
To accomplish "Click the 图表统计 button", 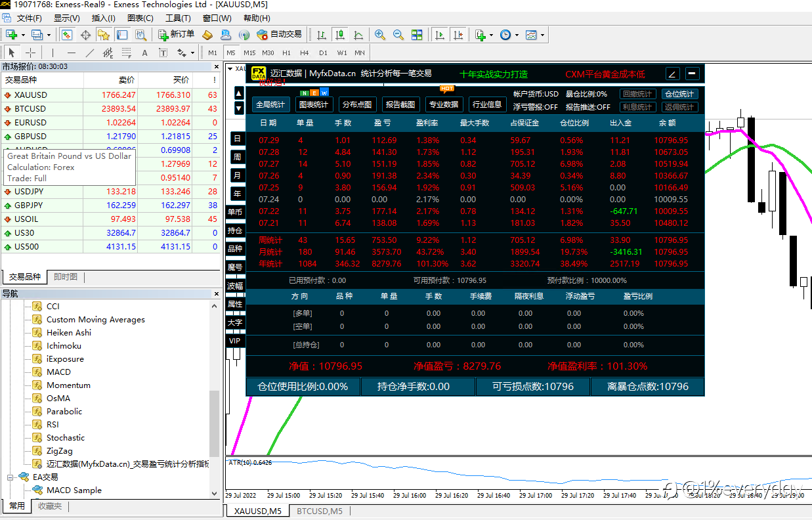I will point(313,104).
